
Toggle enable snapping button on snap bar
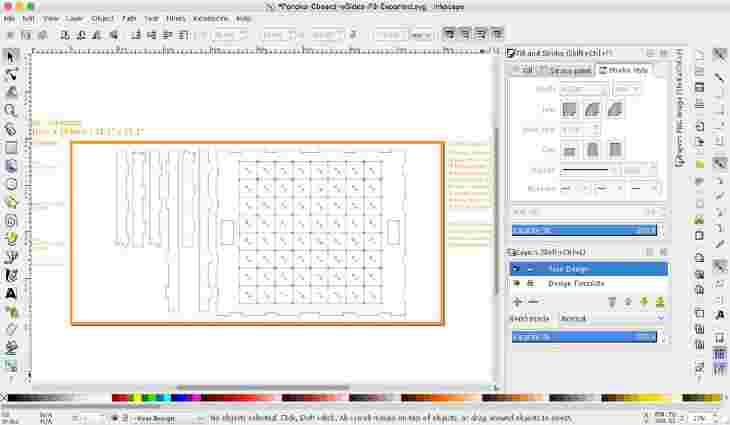[720, 55]
